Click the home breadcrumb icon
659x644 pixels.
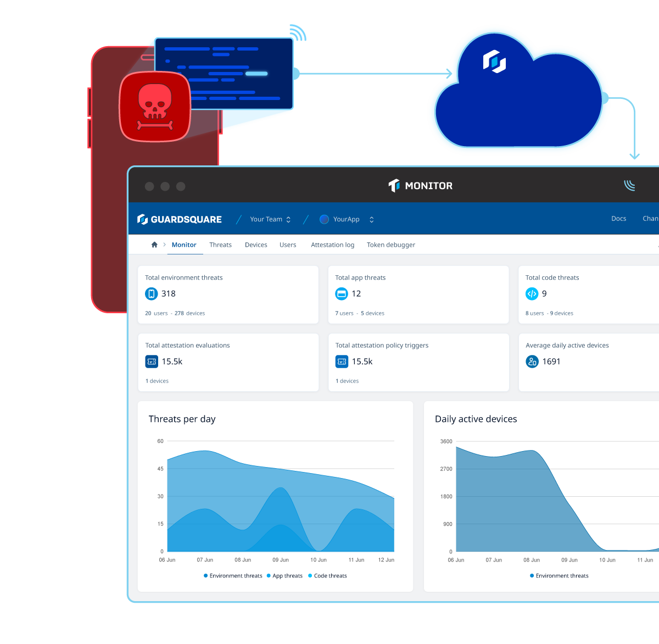pyautogui.click(x=154, y=245)
